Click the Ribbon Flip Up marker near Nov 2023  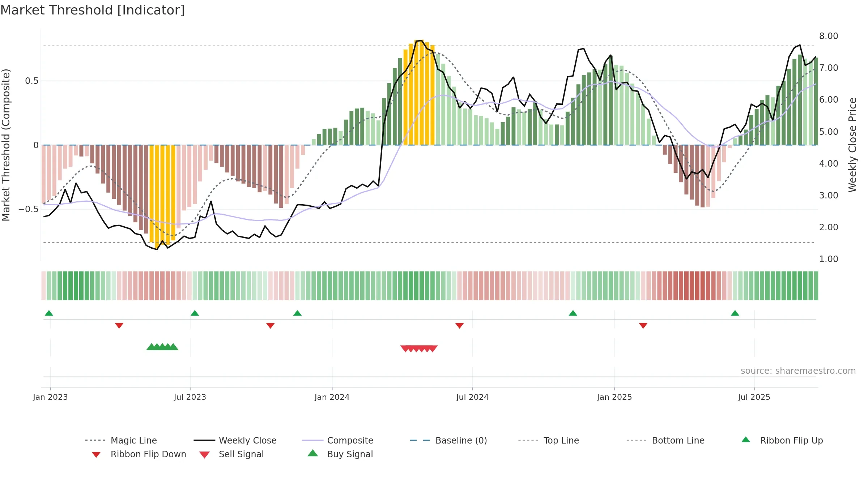(297, 313)
